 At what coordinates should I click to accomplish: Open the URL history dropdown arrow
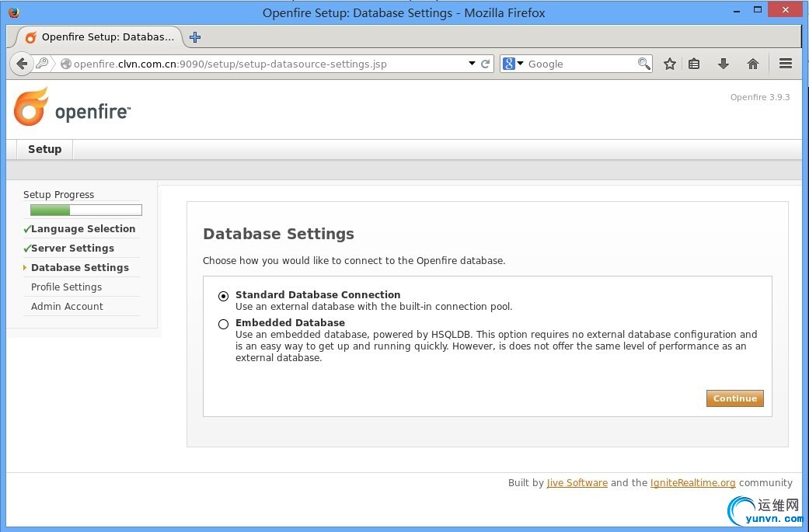coord(472,64)
